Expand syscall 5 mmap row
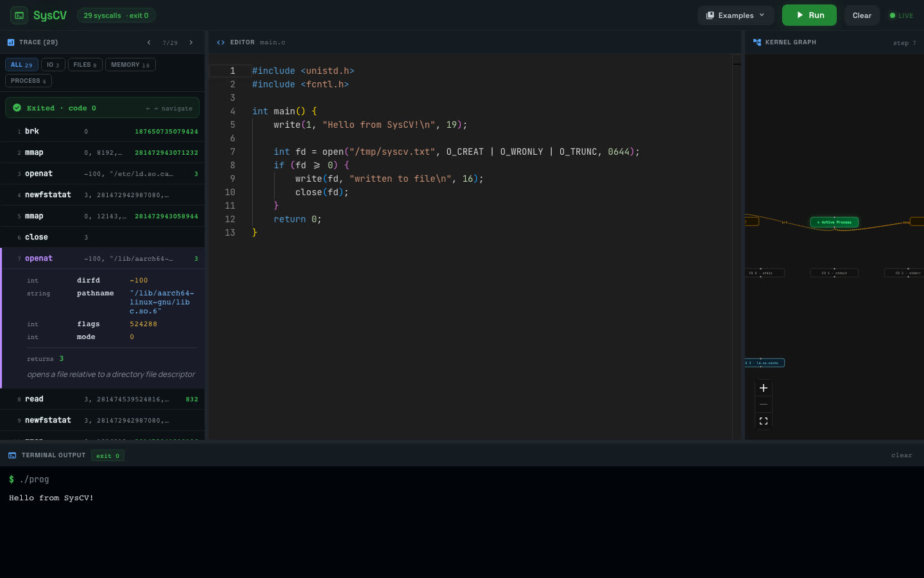 tap(103, 216)
